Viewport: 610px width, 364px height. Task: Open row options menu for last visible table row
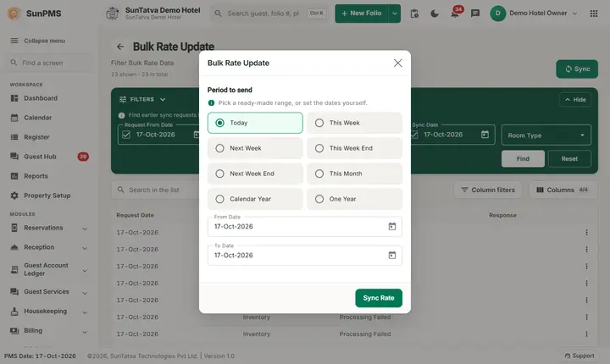(586, 334)
